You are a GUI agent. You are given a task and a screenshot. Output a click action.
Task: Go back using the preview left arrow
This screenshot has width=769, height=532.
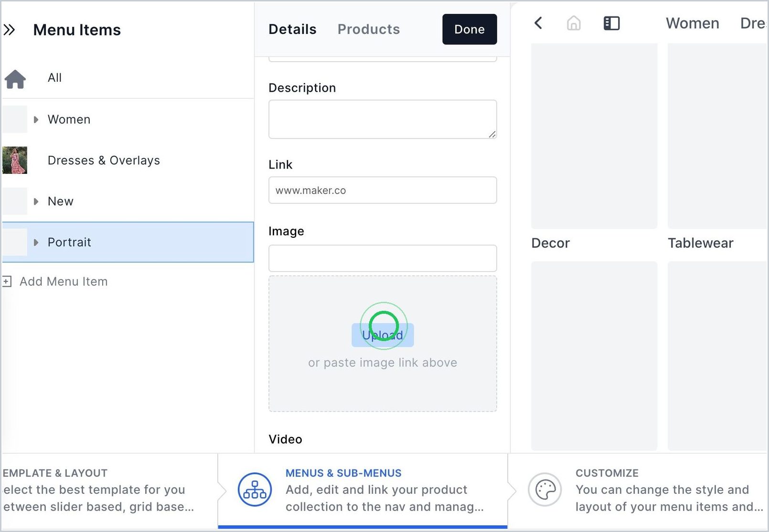coord(538,23)
